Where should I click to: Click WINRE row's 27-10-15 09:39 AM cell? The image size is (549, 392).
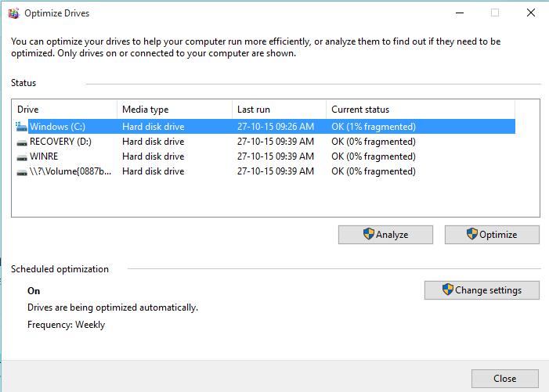pyautogui.click(x=276, y=156)
